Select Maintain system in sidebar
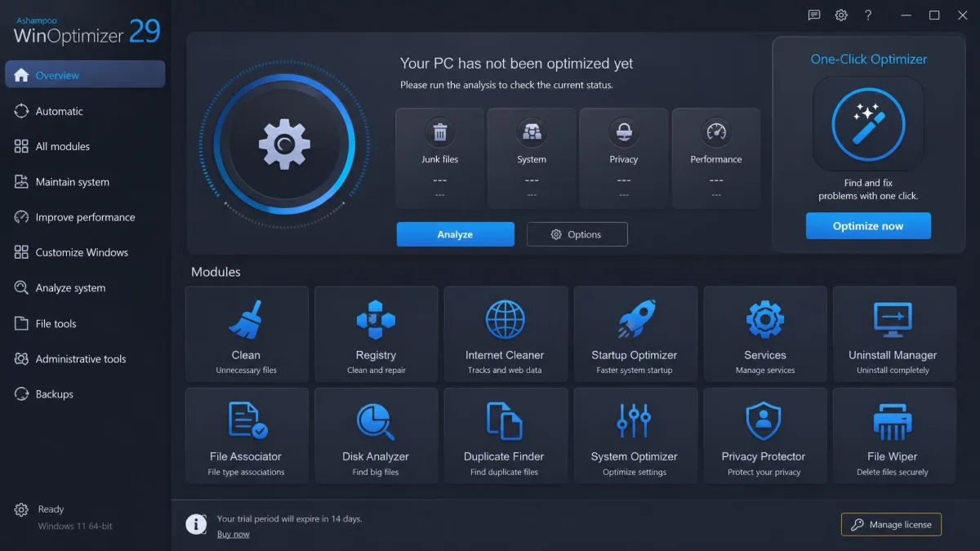This screenshot has width=980, height=551. pos(85,182)
